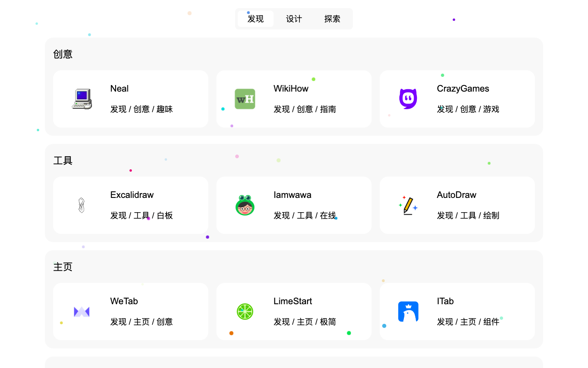The image size is (588, 368).
Task: Click the 发现 / 工具 / 绘制 tag line
Action: [x=468, y=215]
